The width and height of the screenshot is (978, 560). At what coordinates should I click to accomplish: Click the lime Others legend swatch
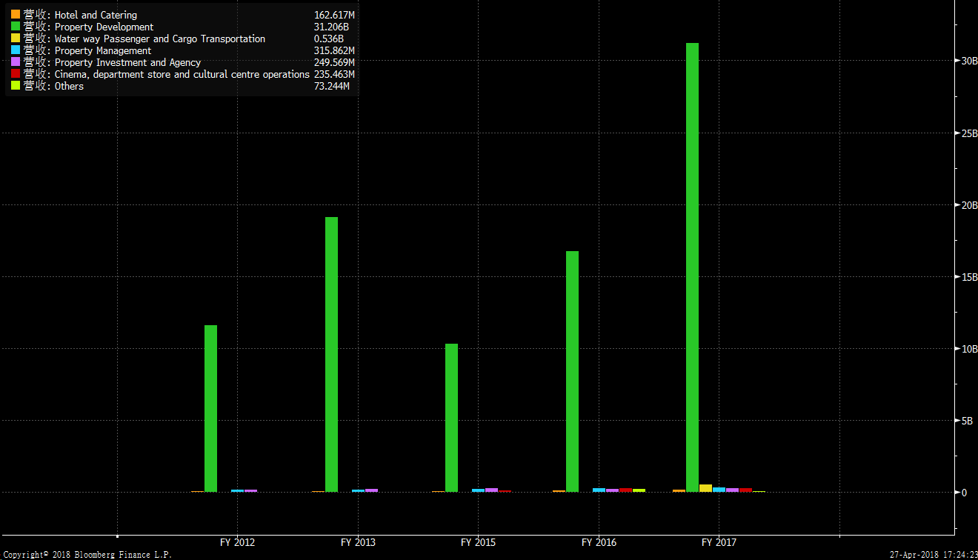click(x=16, y=86)
